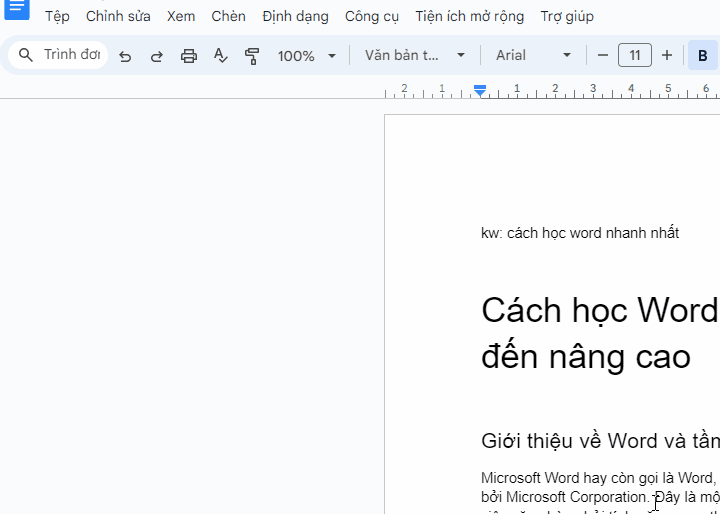Toggle Bold formatting button
Image resolution: width=720 pixels, height=514 pixels.
click(x=702, y=56)
